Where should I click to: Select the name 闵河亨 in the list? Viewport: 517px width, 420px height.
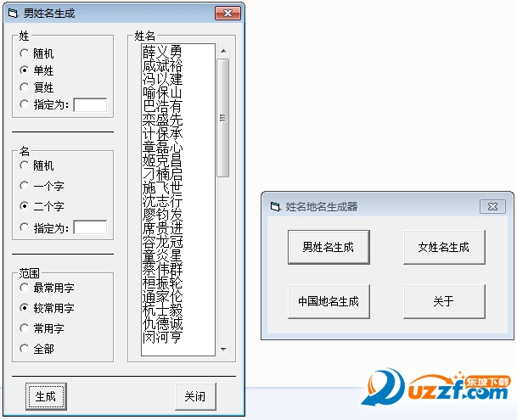[162, 337]
